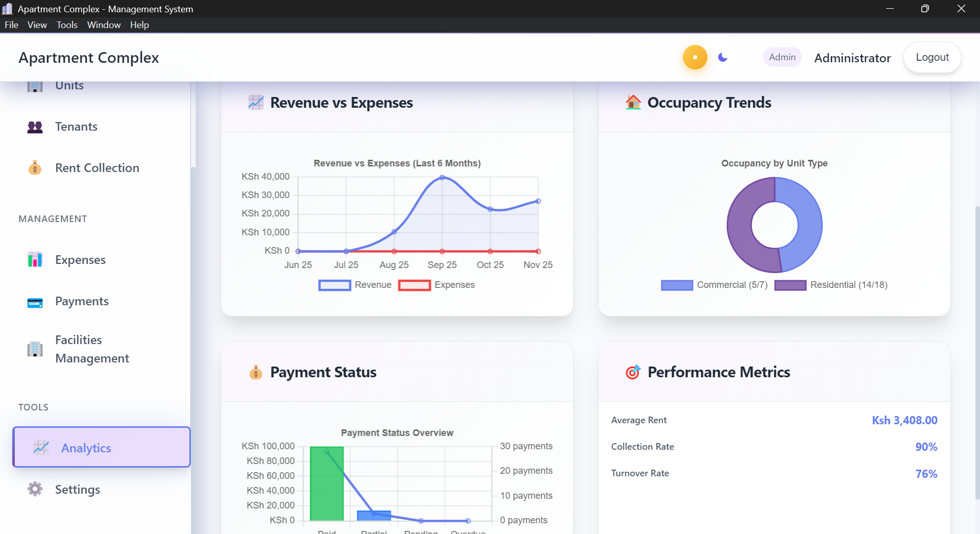
Task: Open the File menu
Action: click(x=11, y=25)
